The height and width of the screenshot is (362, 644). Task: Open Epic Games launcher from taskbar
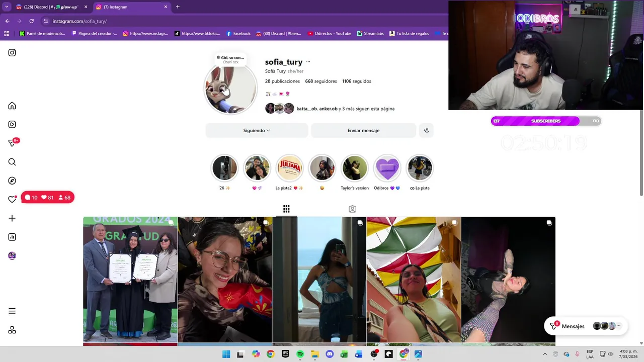click(285, 354)
